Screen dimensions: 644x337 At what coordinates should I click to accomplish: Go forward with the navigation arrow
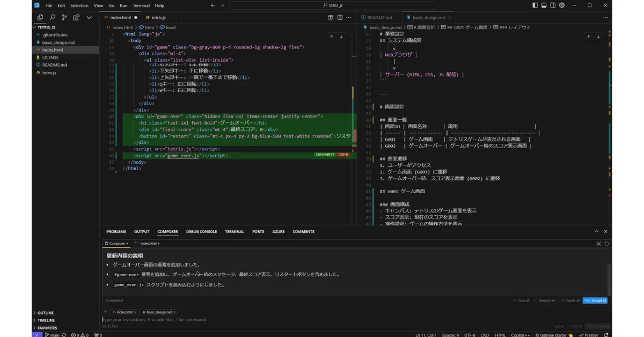[223, 5]
